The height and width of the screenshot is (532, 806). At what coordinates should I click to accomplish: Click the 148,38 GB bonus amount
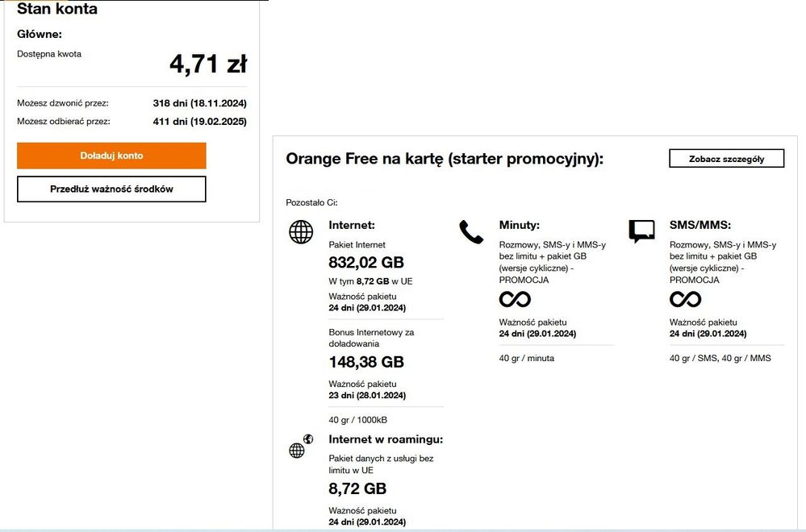[x=366, y=362]
